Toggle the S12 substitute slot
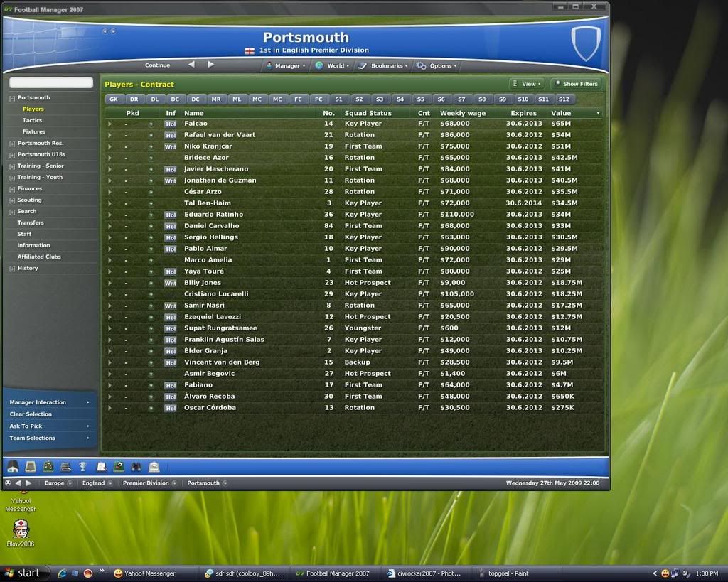This screenshot has width=728, height=582. (564, 99)
